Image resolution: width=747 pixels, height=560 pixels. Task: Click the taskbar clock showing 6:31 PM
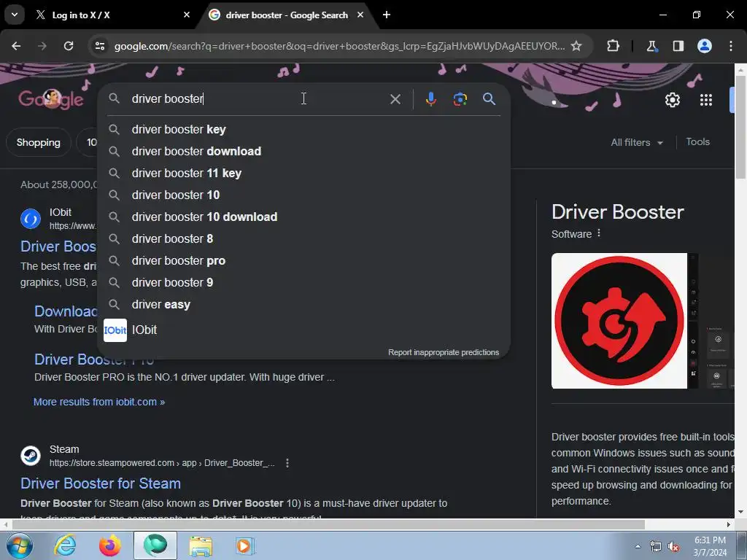click(x=710, y=546)
